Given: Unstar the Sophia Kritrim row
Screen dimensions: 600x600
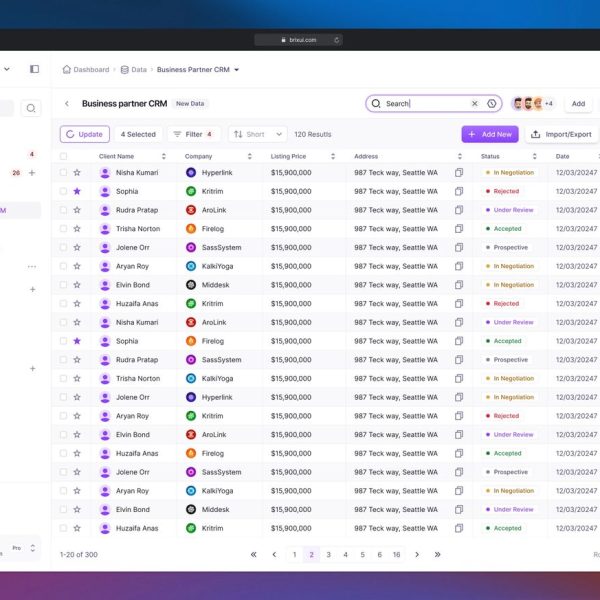Looking at the screenshot, I should pos(77,191).
